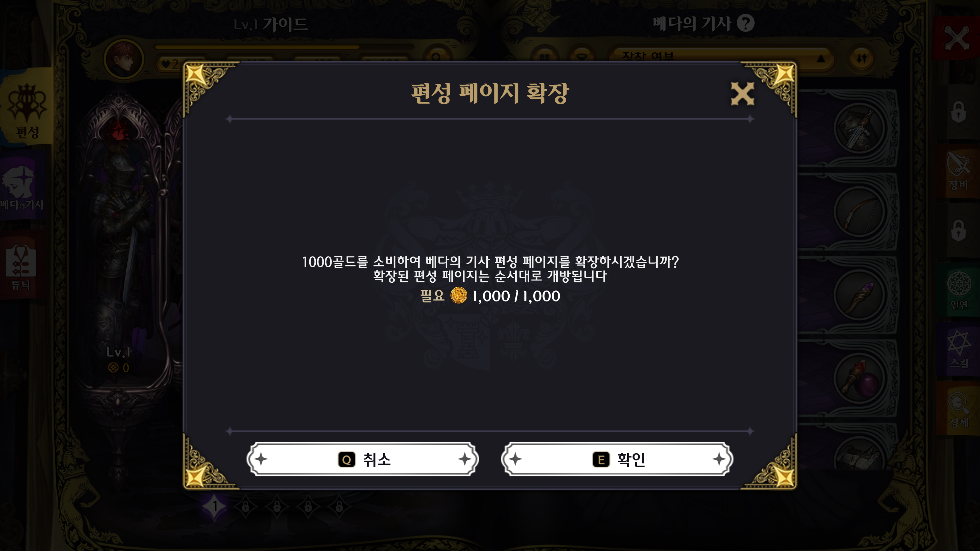Screen dimensions: 980x551
Task: Click the help question mark next to 베다의 기사
Action: coord(745,23)
